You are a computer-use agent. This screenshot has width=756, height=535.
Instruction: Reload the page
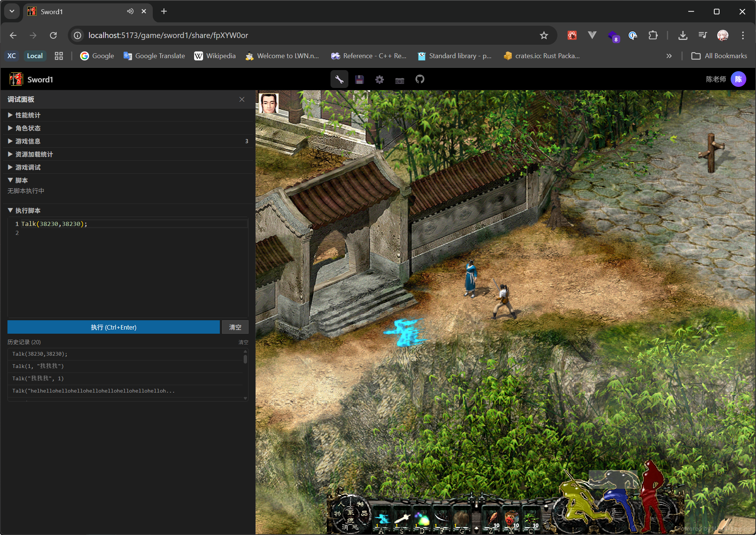[x=53, y=35]
